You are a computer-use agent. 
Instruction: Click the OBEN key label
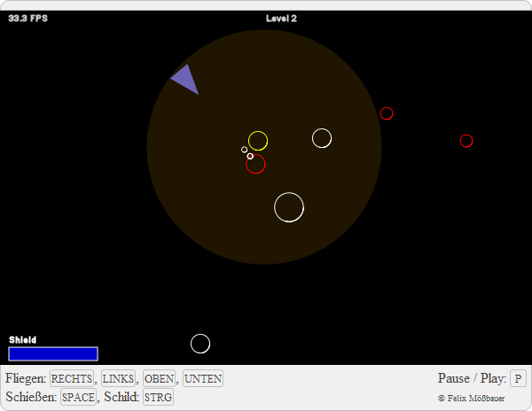click(x=159, y=378)
